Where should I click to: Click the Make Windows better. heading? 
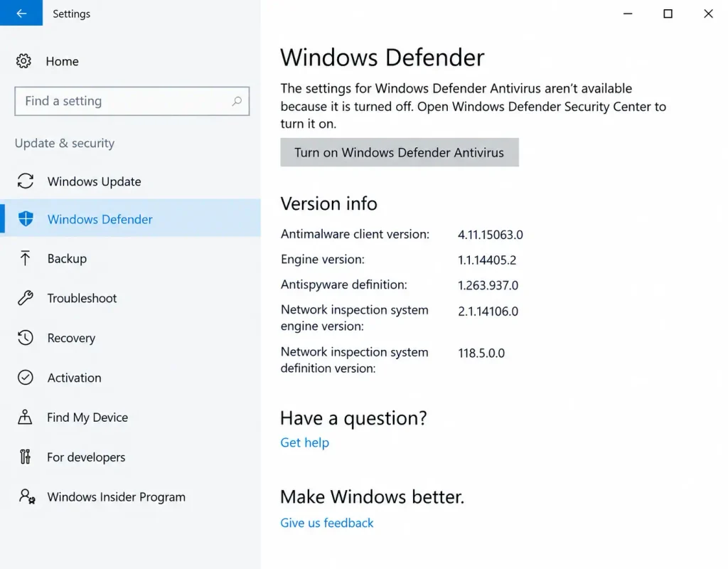(x=372, y=497)
